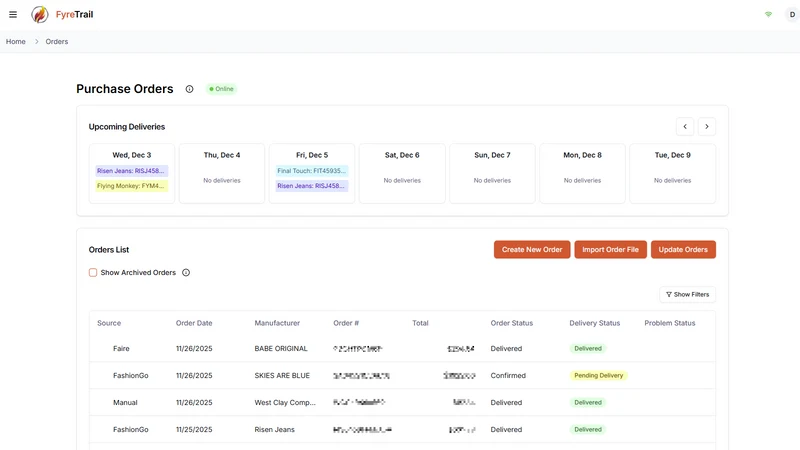Go to next week of deliveries

coord(707,127)
